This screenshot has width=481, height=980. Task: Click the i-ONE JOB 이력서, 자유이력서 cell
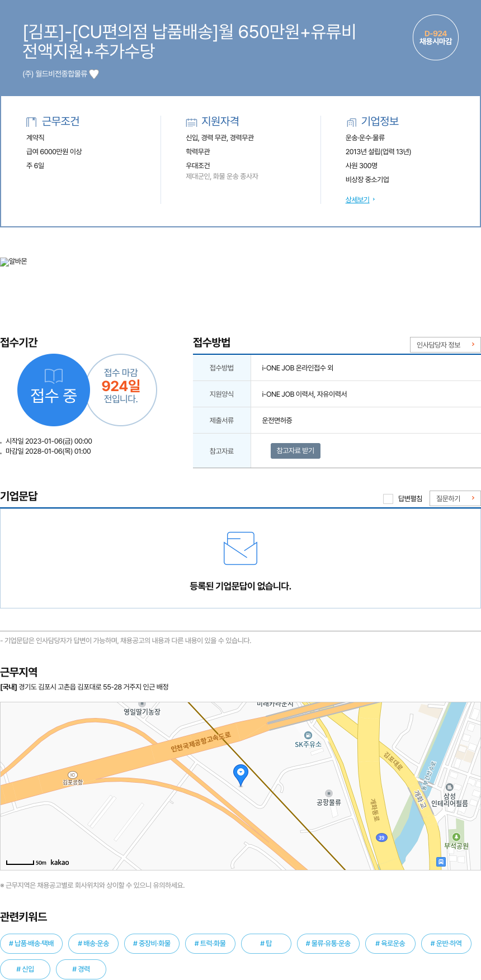tap(366, 394)
